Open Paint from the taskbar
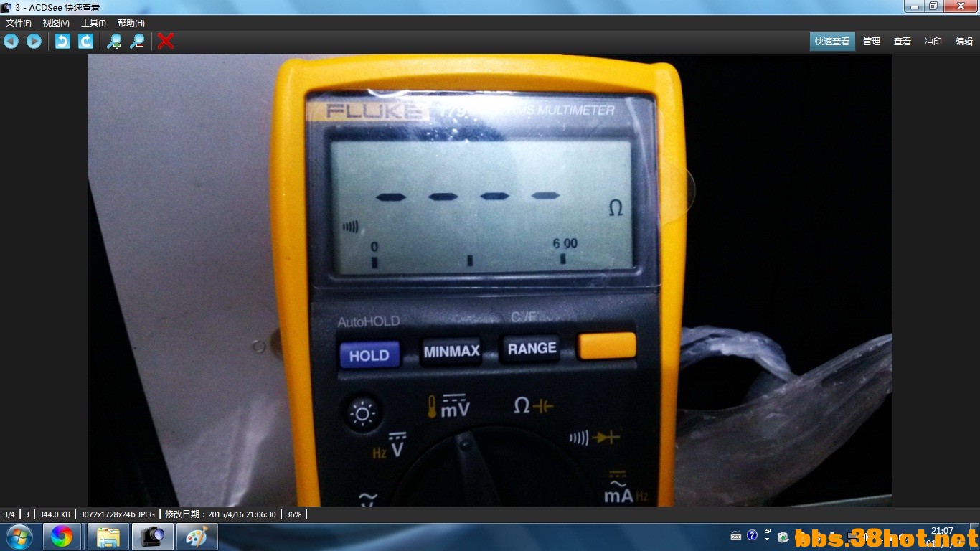The height and width of the screenshot is (551, 980). pyautogui.click(x=197, y=537)
